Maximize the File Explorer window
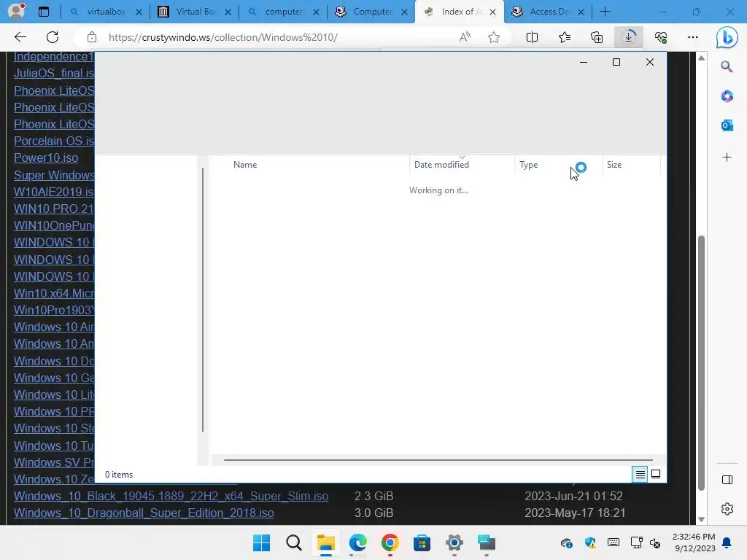 (616, 62)
